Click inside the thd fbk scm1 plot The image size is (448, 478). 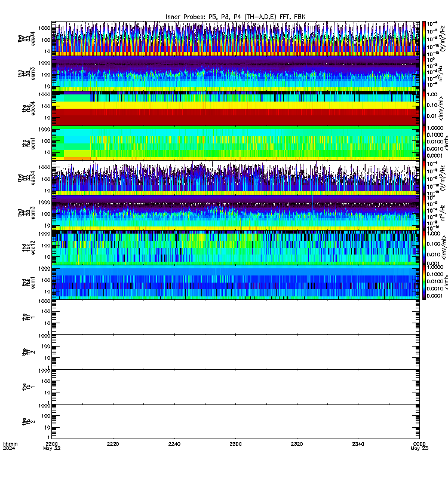[235, 282]
